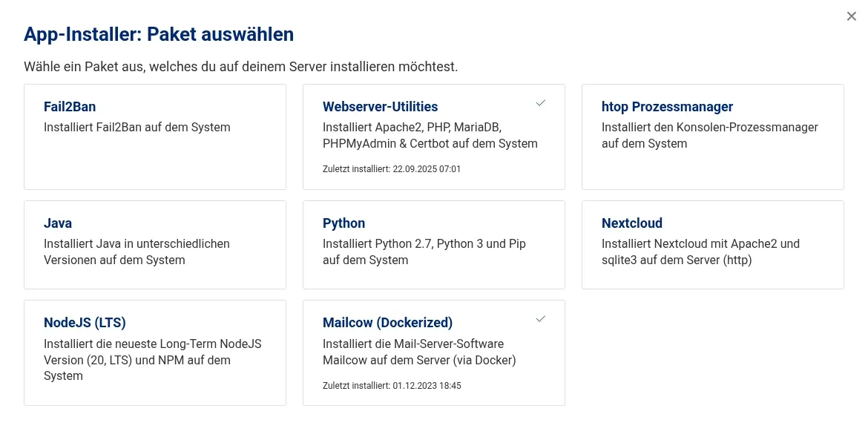Click the Java unterschiedlichen Versionen description

pyautogui.click(x=137, y=252)
